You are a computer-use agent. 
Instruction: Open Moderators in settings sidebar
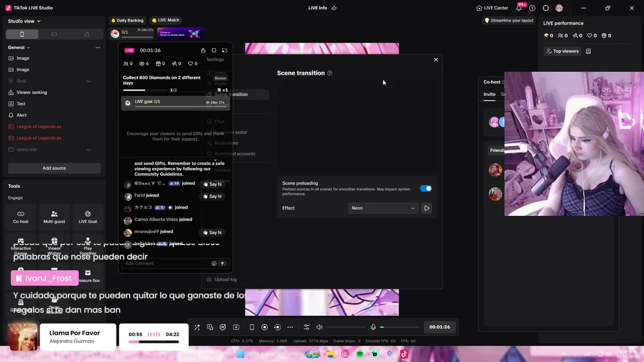tap(226, 143)
